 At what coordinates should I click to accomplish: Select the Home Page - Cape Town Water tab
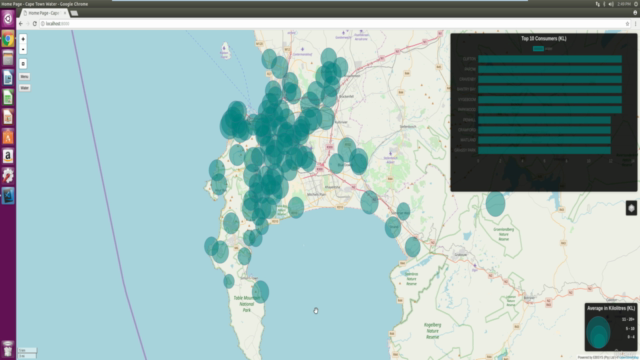click(x=44, y=13)
